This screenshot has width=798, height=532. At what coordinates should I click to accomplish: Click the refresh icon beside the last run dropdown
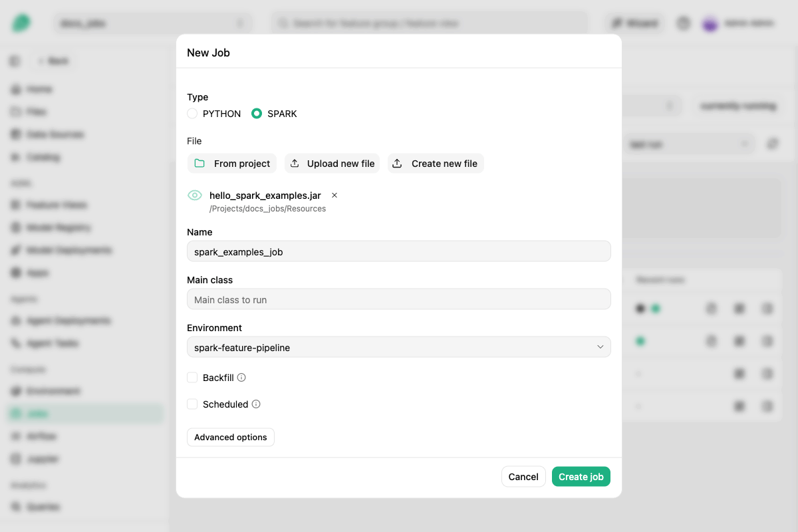tap(772, 144)
